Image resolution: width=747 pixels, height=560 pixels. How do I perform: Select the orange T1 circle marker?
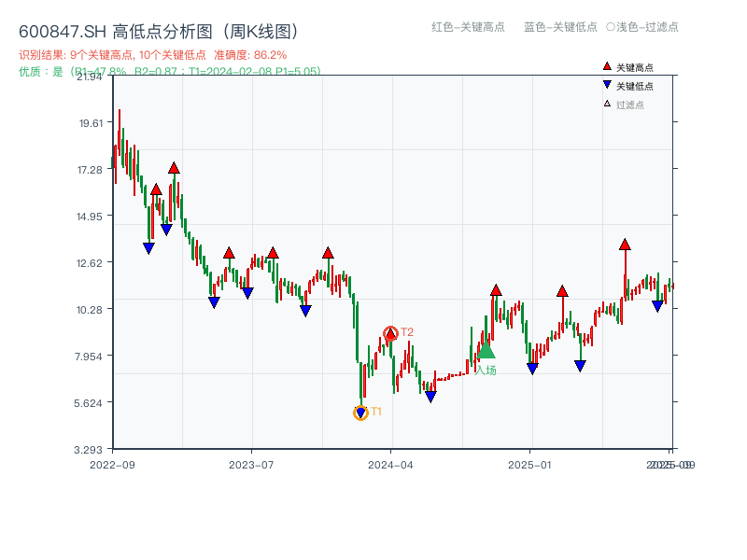pos(361,411)
